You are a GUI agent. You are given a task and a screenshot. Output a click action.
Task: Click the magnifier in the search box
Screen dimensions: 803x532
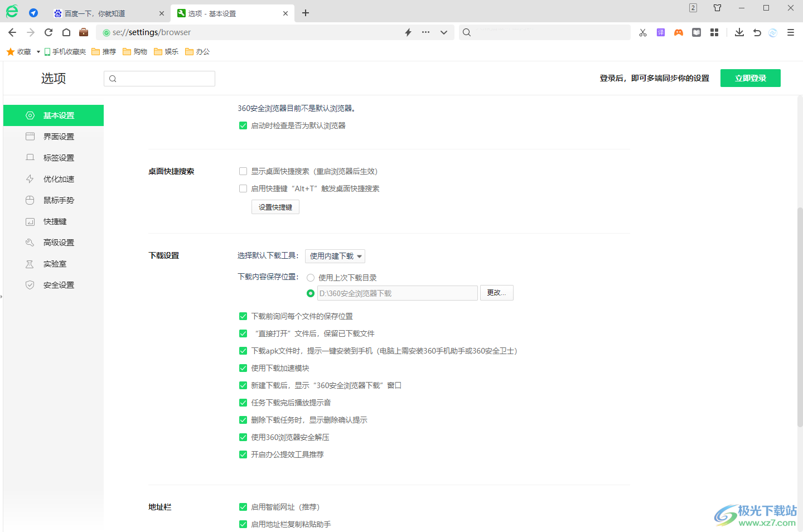pos(467,32)
